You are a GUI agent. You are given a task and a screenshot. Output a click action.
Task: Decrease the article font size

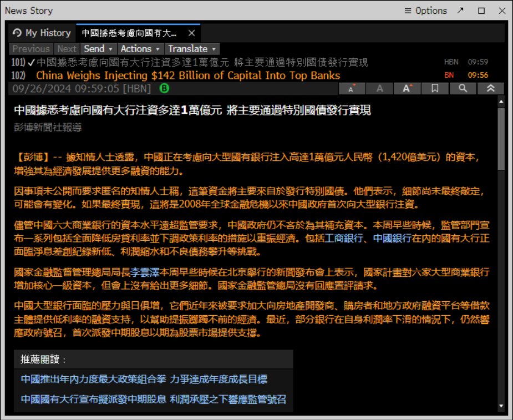(352, 88)
